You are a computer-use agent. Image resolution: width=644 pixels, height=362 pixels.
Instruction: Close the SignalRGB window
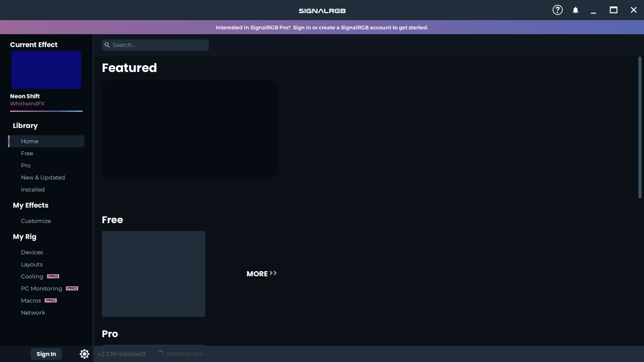tap(634, 10)
